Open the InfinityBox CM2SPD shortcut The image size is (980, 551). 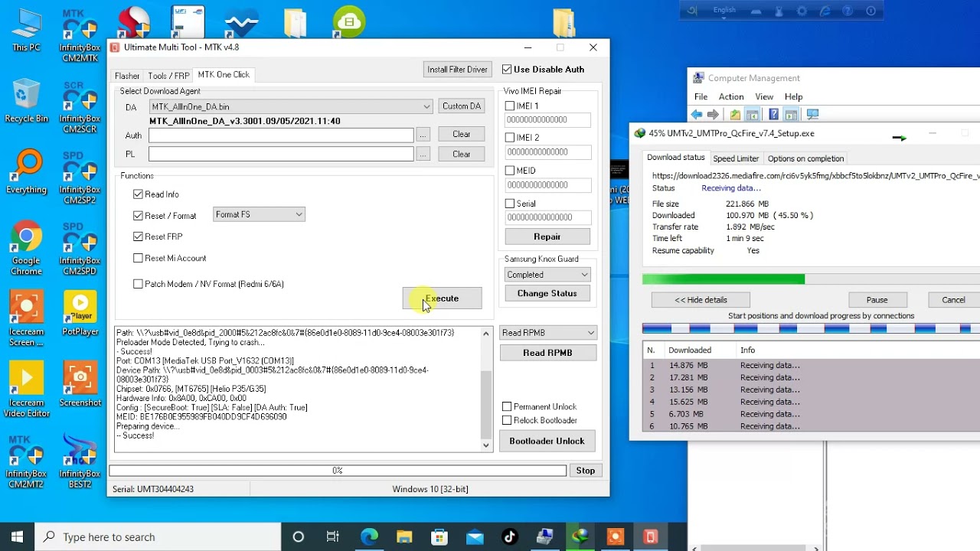(x=80, y=249)
